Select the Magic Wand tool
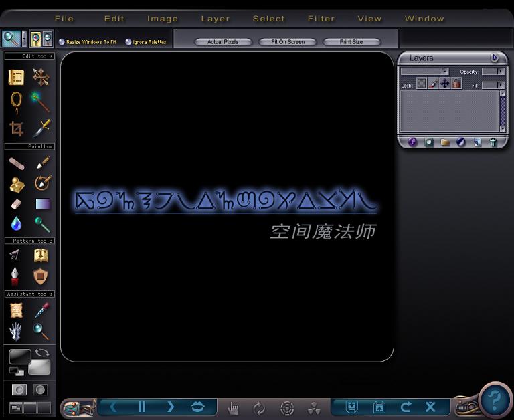Image resolution: width=514 pixels, height=420 pixels. 40,102
